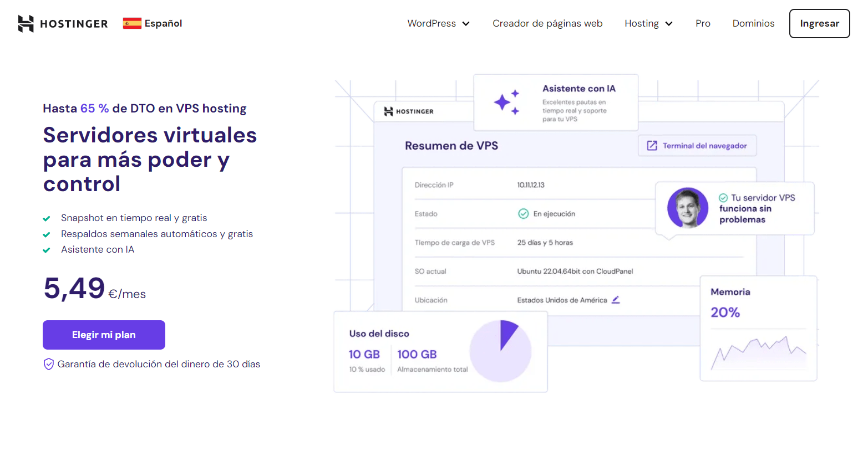
Task: Click the "20%" memory value
Action: pos(725,312)
